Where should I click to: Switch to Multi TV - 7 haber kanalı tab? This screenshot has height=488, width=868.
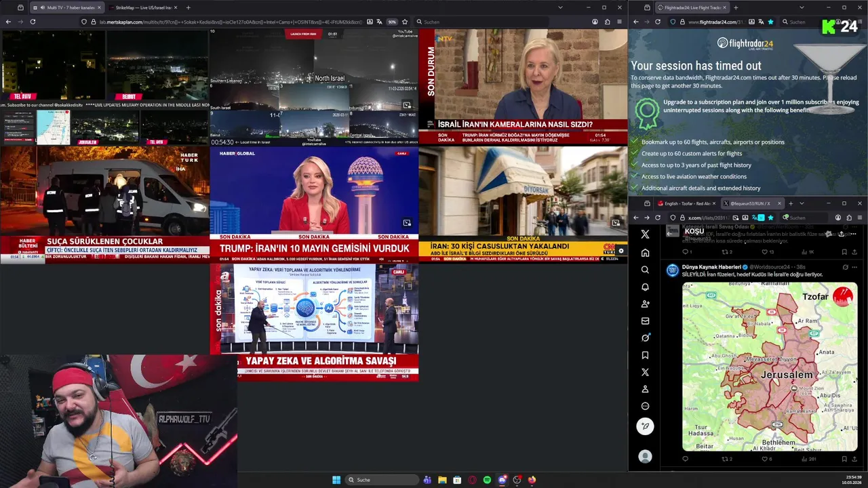pos(67,7)
